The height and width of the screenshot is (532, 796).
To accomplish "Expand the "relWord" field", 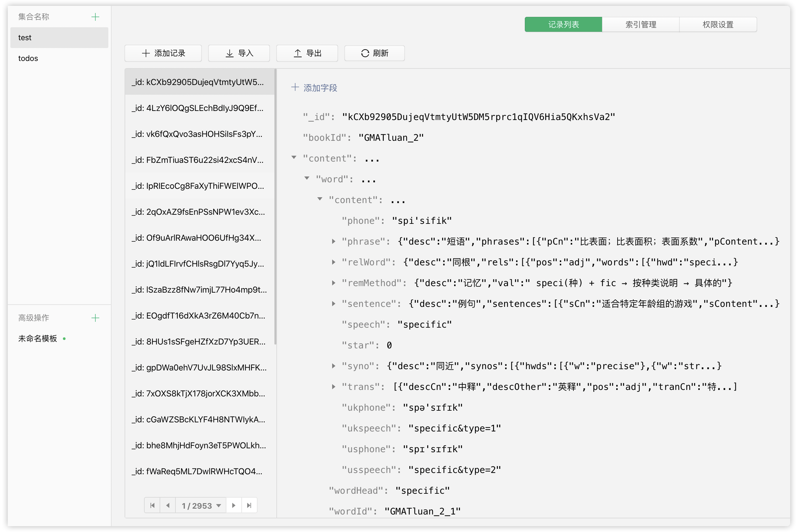I will (x=334, y=262).
